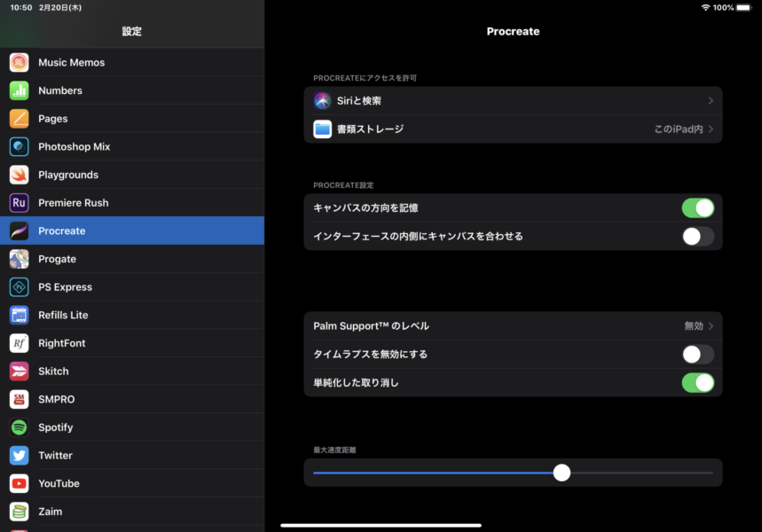Image resolution: width=762 pixels, height=532 pixels.
Task: Select RightFont in settings list
Action: coord(132,343)
